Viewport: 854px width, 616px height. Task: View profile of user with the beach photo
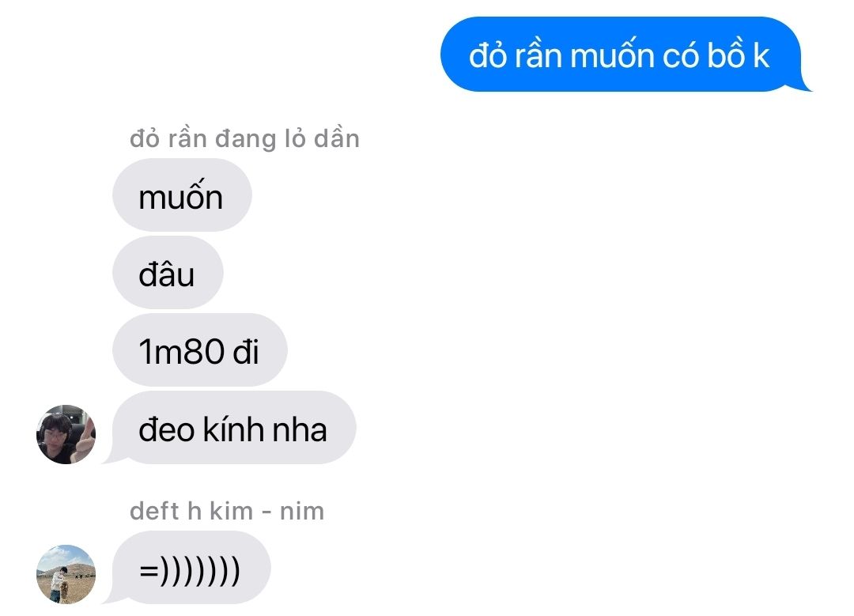pyautogui.click(x=66, y=574)
